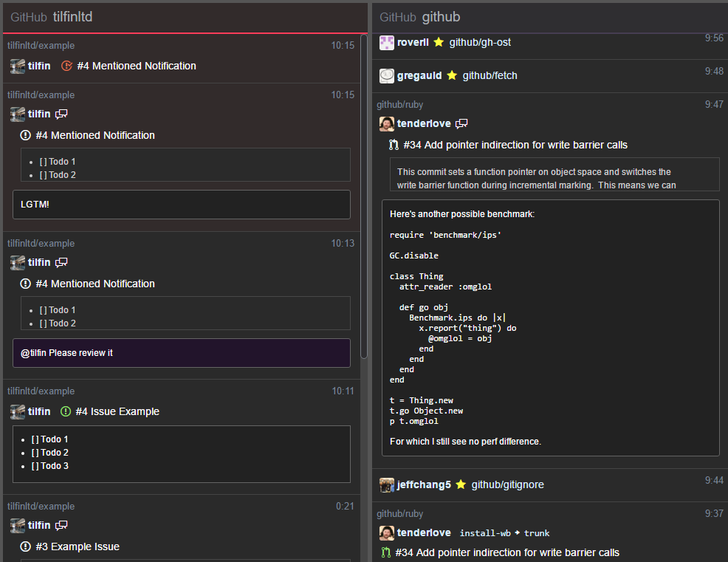Open the github/gh-ost repository link
This screenshot has width=728, height=562.
480,42
